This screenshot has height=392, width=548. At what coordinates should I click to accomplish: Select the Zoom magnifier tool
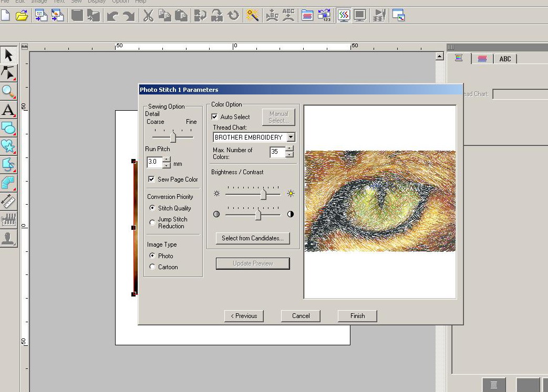8,91
